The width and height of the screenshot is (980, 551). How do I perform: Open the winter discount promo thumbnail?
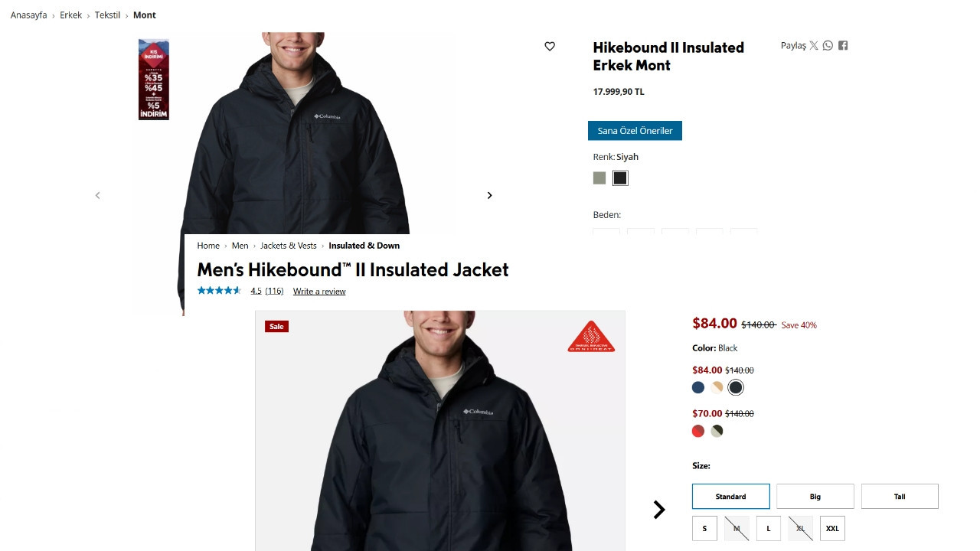click(154, 80)
